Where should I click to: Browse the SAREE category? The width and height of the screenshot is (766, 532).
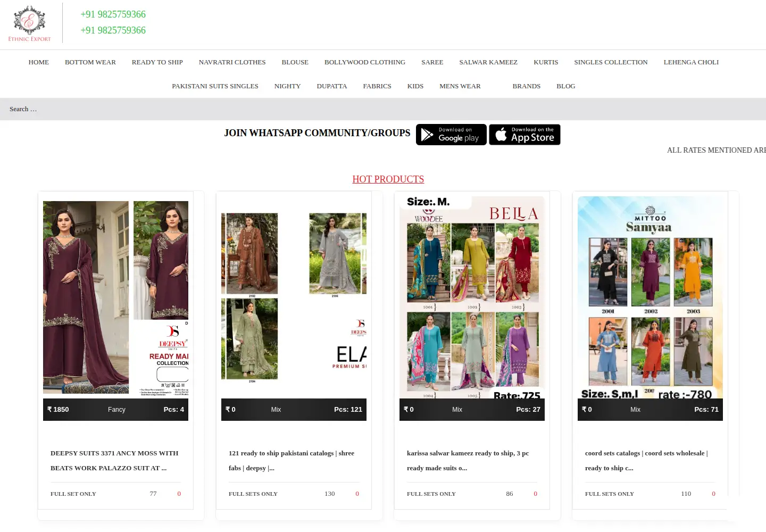tap(432, 62)
